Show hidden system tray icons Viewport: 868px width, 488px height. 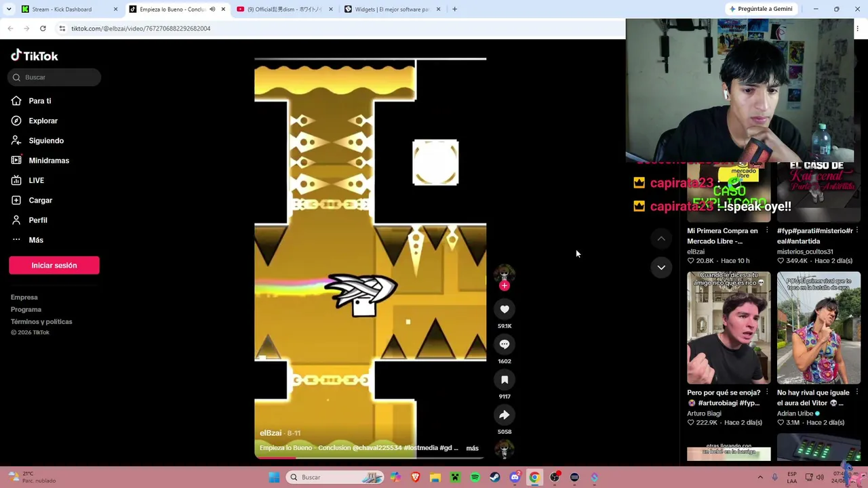(760, 477)
